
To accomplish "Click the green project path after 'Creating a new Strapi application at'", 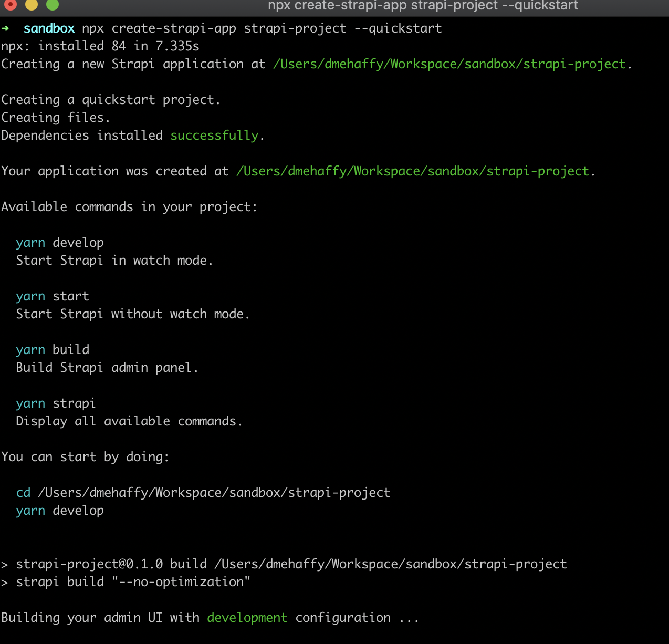I will pyautogui.click(x=450, y=64).
